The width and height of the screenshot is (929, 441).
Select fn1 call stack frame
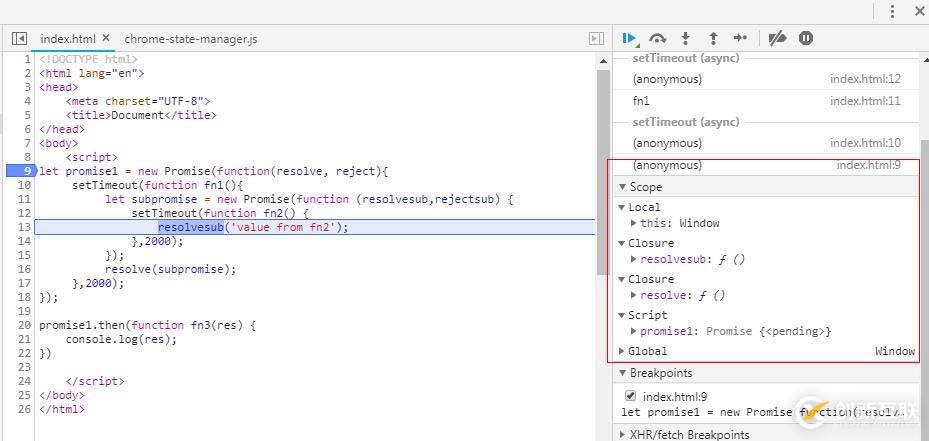(767, 101)
